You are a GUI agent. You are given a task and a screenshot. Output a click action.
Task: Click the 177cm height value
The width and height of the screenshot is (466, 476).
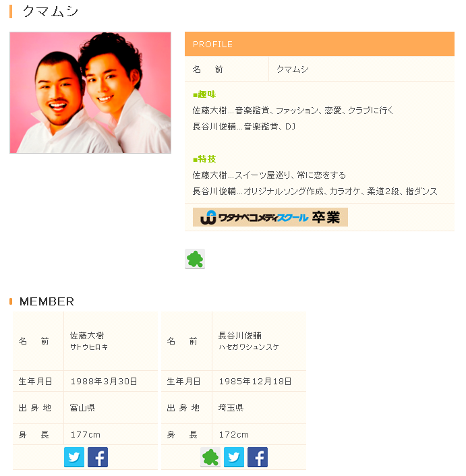tap(85, 435)
